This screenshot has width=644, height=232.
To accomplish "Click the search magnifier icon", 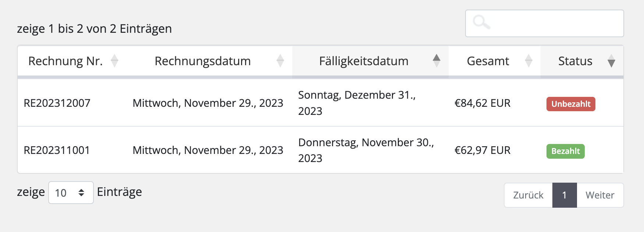I will click(481, 22).
